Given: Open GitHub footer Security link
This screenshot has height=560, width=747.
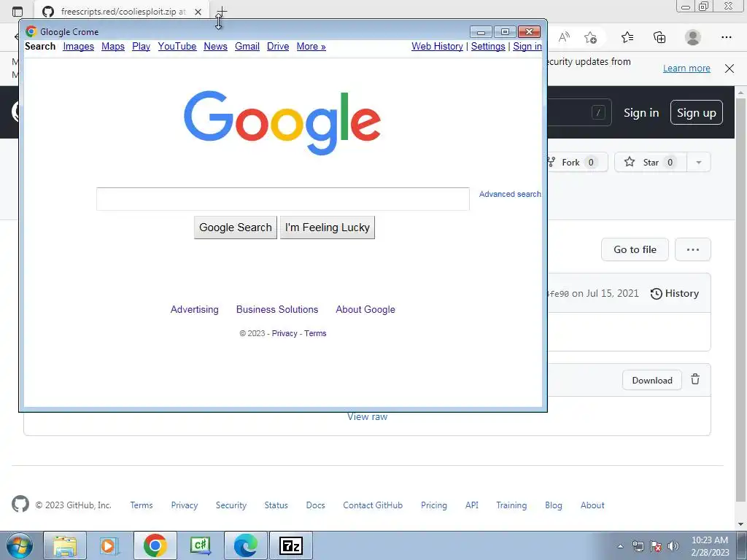Looking at the screenshot, I should tap(231, 505).
